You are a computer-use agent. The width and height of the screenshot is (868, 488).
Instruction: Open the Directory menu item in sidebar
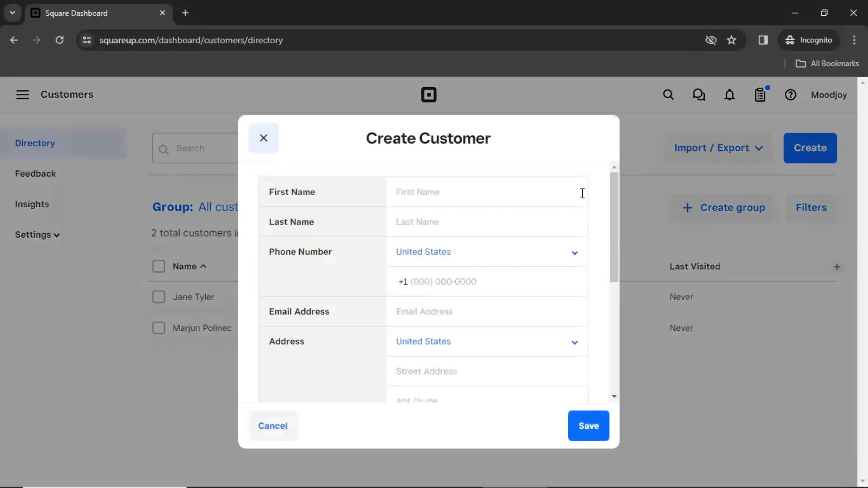coord(34,144)
